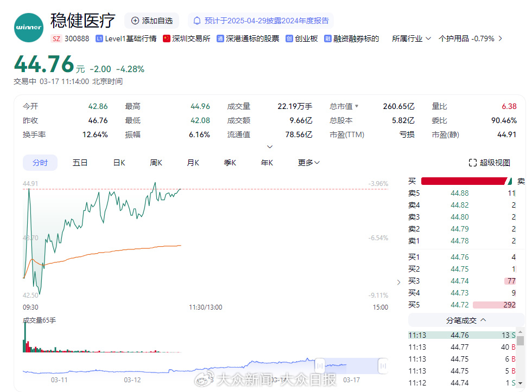Click the highlighted trade row 13 S
The image size is (532, 392).
coord(462,335)
